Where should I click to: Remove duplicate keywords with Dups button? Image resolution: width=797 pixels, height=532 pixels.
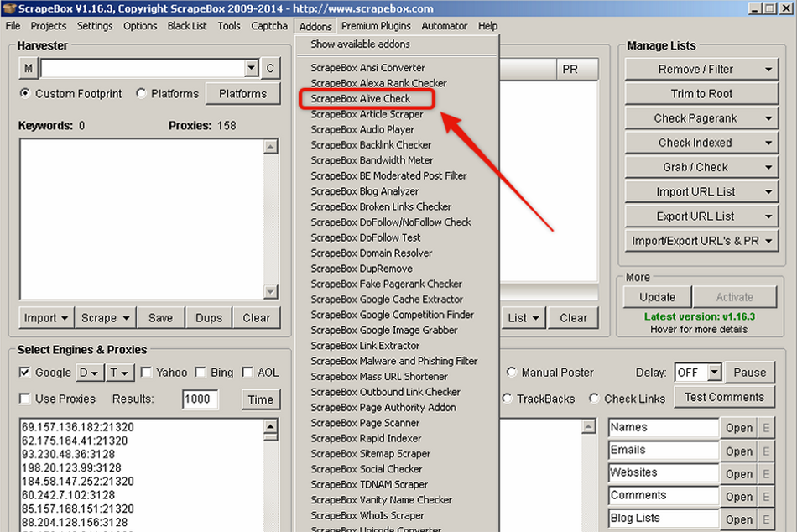point(209,318)
